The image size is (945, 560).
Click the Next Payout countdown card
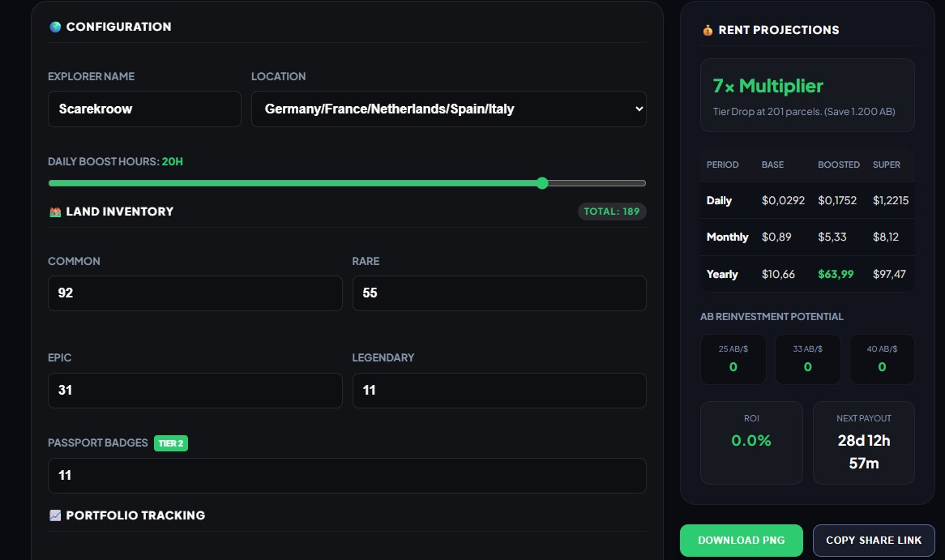(x=864, y=443)
